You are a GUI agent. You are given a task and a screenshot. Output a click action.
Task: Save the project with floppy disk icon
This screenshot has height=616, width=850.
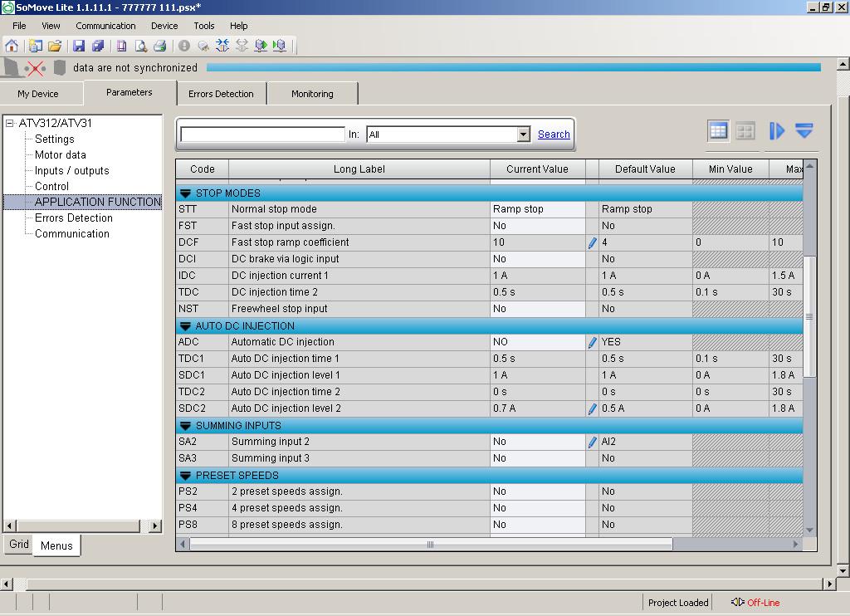click(79, 46)
